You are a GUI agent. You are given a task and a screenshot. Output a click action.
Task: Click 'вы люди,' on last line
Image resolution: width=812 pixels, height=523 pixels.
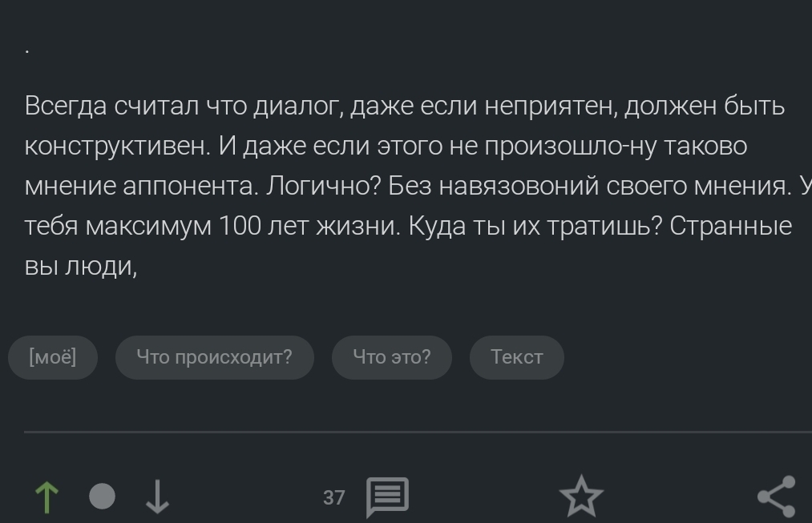[x=81, y=267]
